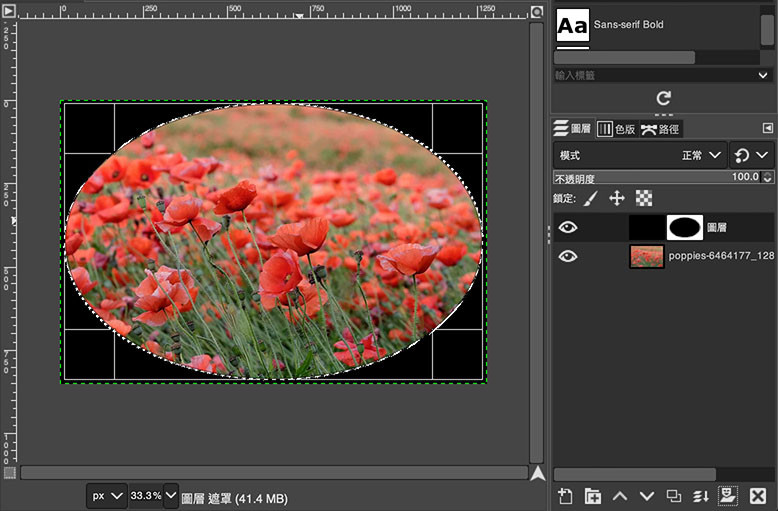Create a new layer group

(593, 496)
